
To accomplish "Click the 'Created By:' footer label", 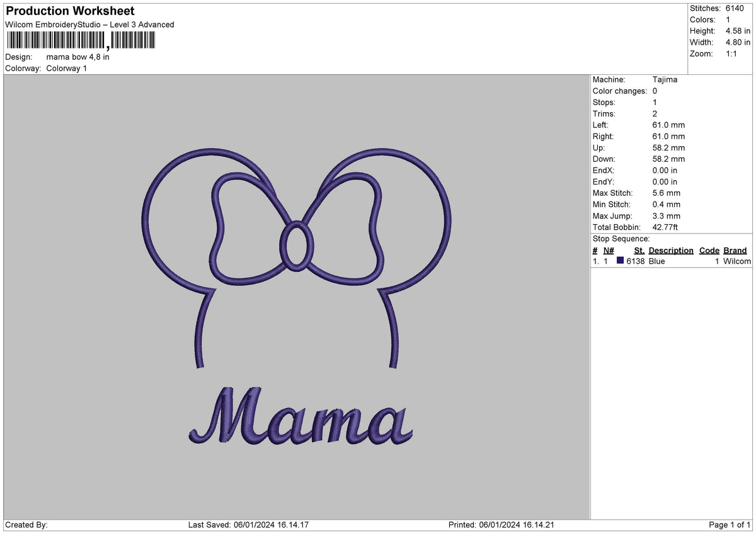I will point(26,525).
